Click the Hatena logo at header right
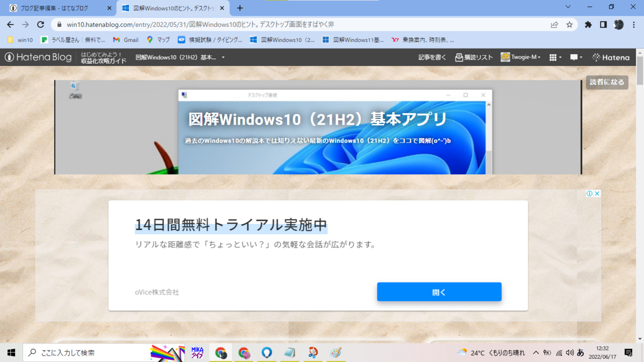 coord(611,57)
